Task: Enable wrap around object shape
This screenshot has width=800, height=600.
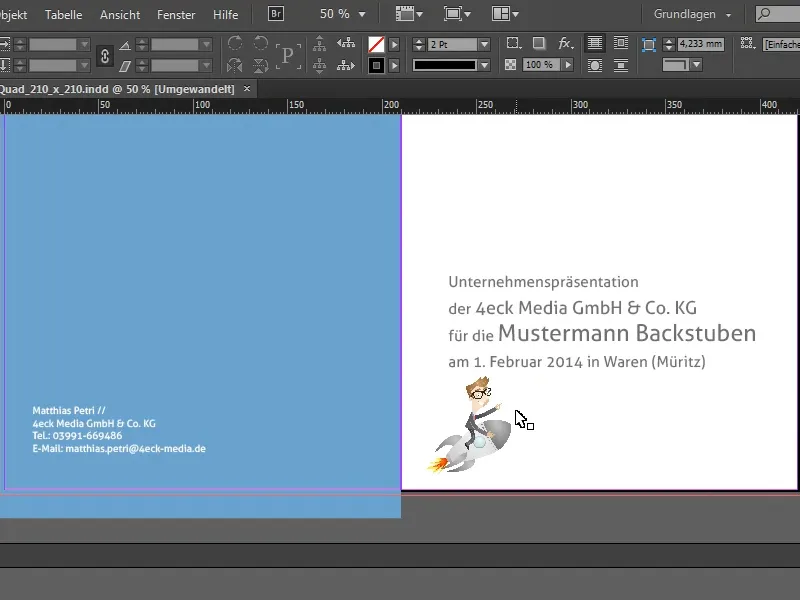Action: (594, 65)
